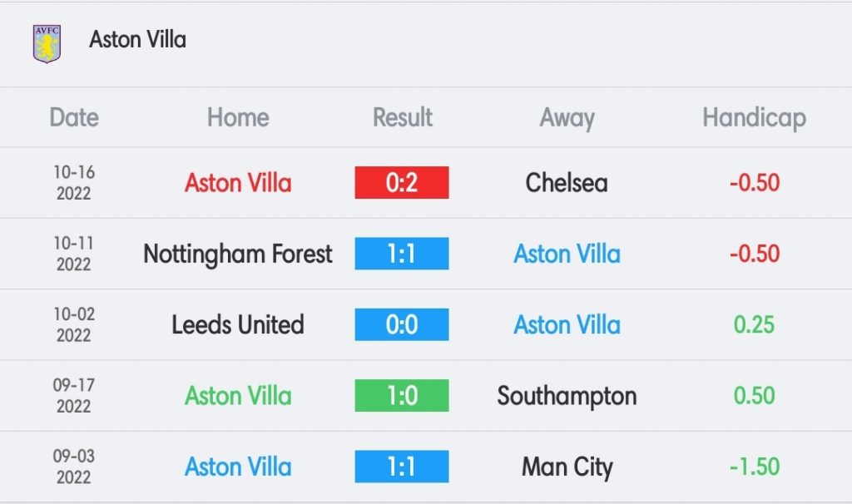Open the red 0:2 result badge

[402, 182]
